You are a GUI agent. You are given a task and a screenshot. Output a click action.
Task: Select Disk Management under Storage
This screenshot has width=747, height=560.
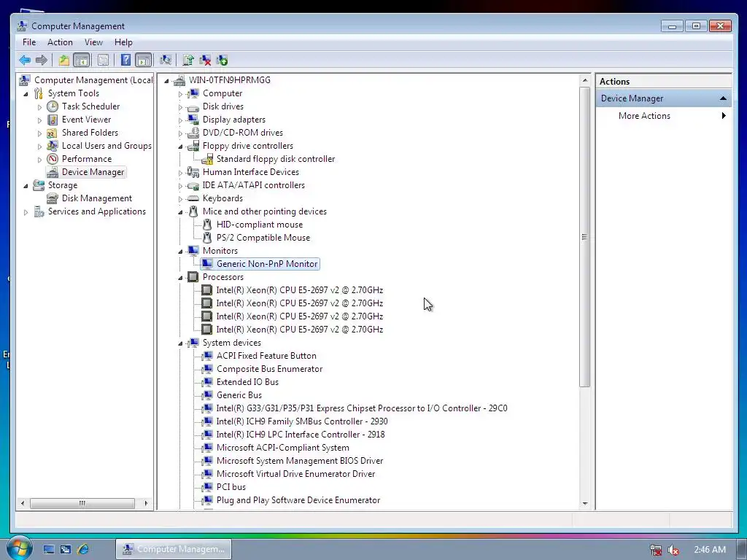pos(97,198)
